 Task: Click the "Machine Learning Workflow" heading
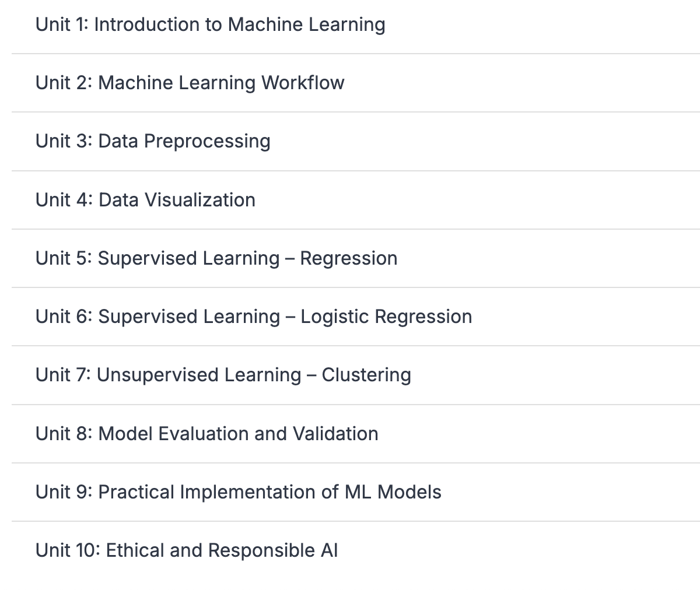[x=221, y=83]
